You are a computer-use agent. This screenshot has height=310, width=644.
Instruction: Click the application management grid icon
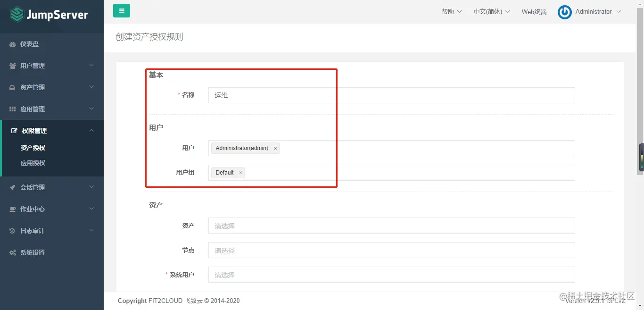click(13, 109)
